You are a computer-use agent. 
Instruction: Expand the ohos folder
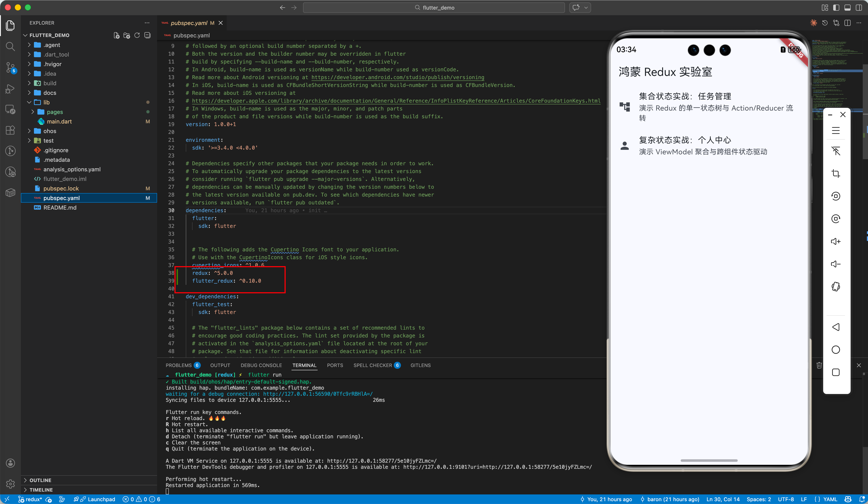[x=50, y=131]
